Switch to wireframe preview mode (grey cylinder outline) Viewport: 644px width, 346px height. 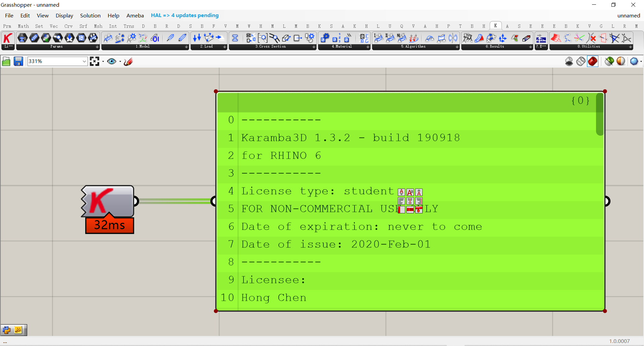[x=581, y=61]
